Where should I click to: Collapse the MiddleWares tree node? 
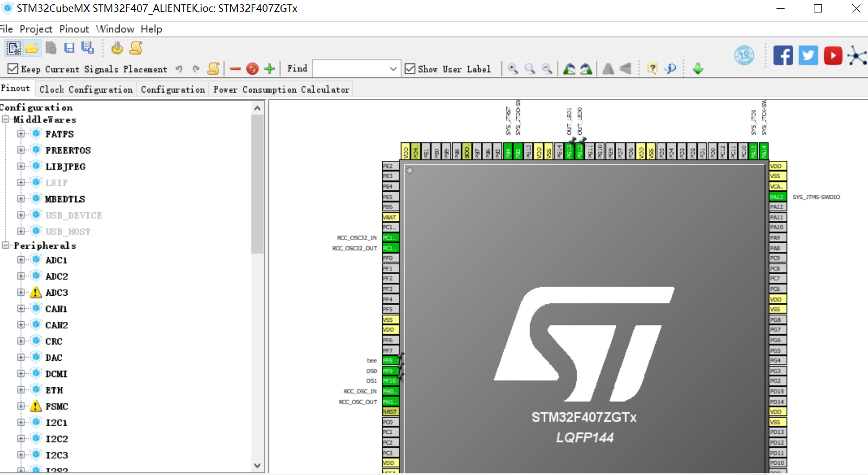pyautogui.click(x=5, y=119)
